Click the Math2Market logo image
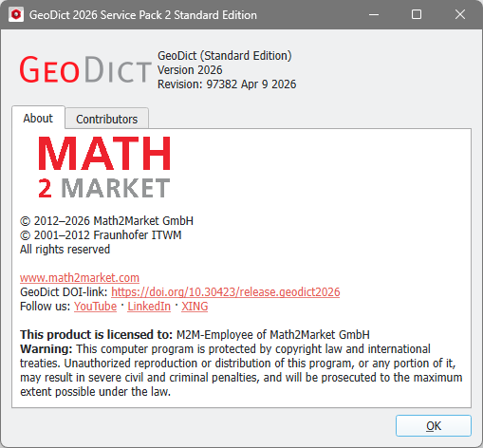This screenshot has height=448, width=483. click(x=104, y=167)
